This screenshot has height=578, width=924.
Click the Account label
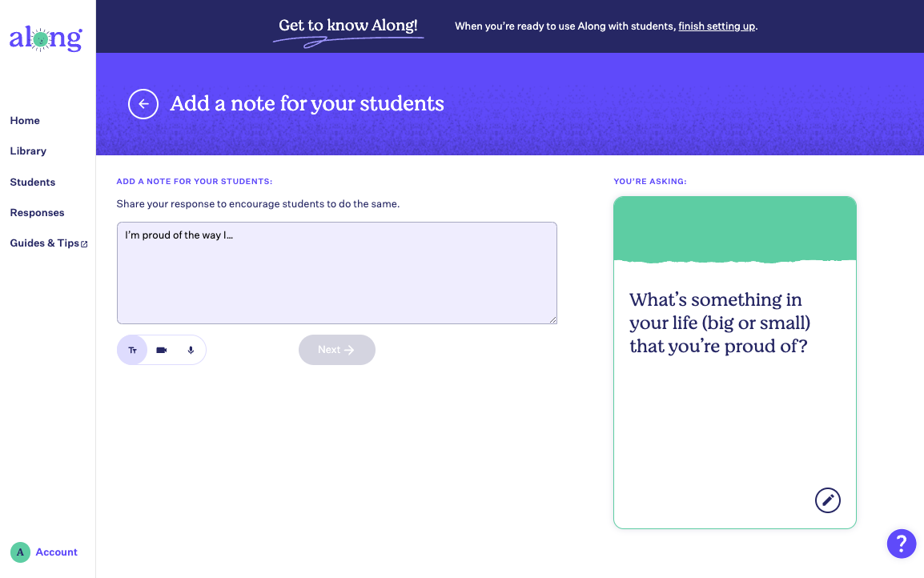pyautogui.click(x=57, y=552)
